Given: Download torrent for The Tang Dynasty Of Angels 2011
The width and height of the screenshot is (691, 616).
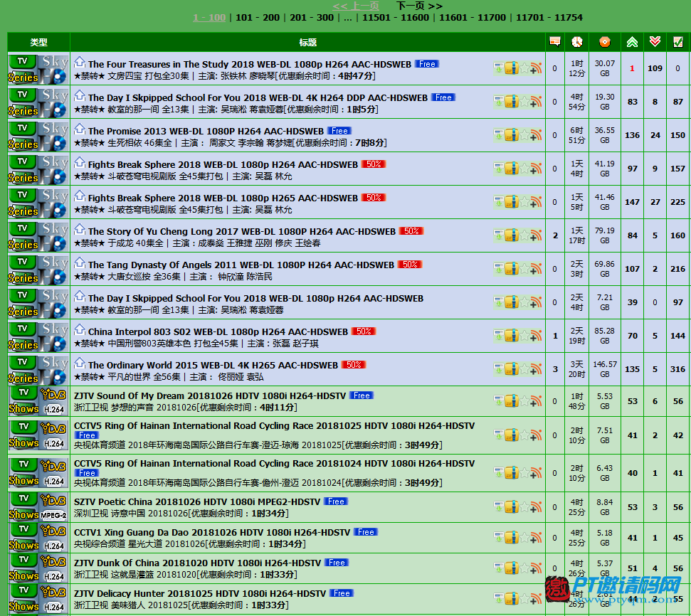Looking at the screenshot, I should pos(498,269).
